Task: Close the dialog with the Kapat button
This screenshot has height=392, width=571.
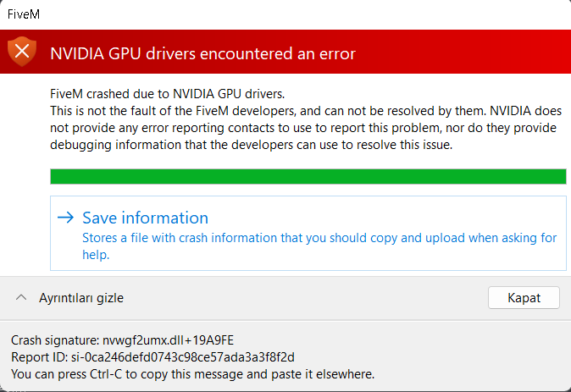Action: [x=524, y=298]
